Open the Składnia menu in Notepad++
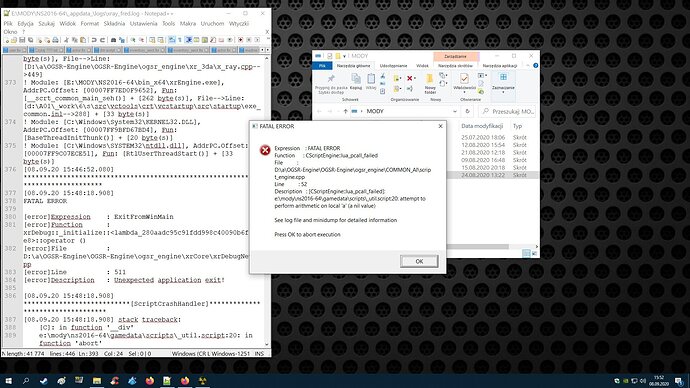This screenshot has width=690, height=388. point(114,23)
